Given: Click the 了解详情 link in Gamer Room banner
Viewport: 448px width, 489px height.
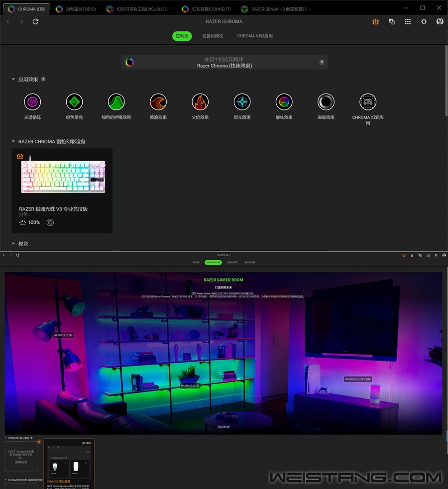Looking at the screenshot, I should pos(224,427).
